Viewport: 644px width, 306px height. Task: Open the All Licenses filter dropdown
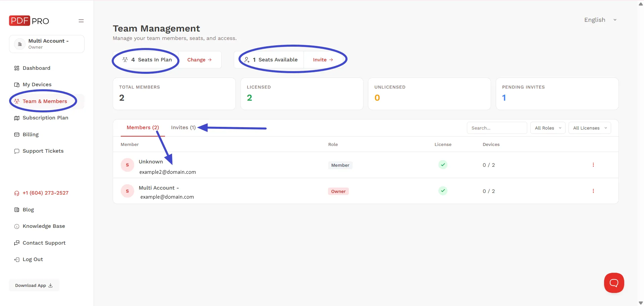590,128
